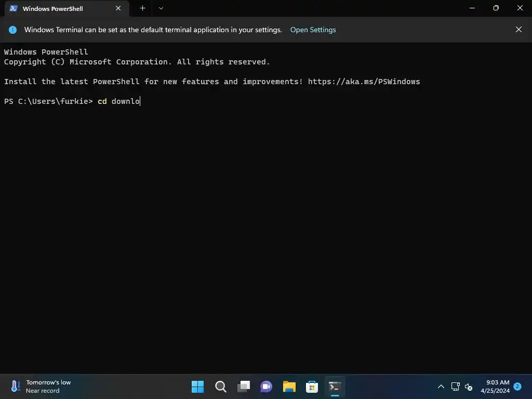Viewport: 532px width, 399px height.
Task: Click the command line 'cd downlo'
Action: (119, 101)
